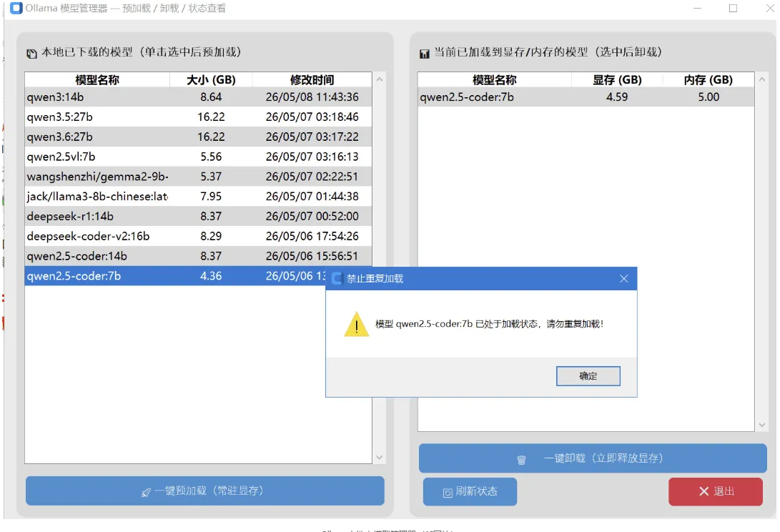780x532 pixels.
Task: Select the qwen2.5vl:7b model row
Action: click(198, 157)
